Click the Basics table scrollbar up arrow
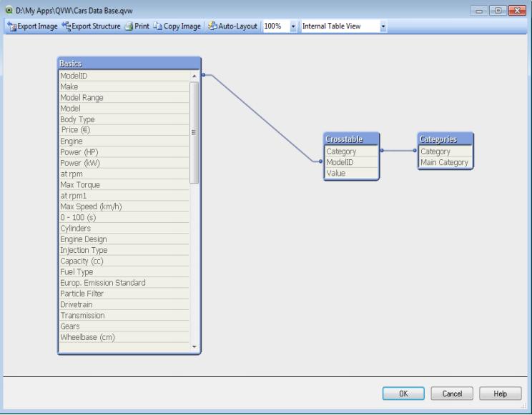 coord(194,76)
